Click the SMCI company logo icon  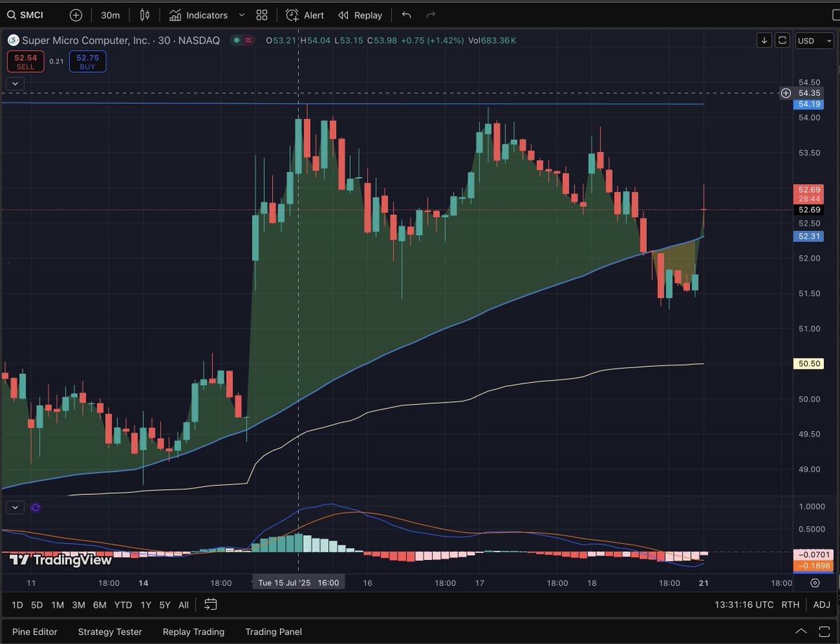(x=13, y=41)
